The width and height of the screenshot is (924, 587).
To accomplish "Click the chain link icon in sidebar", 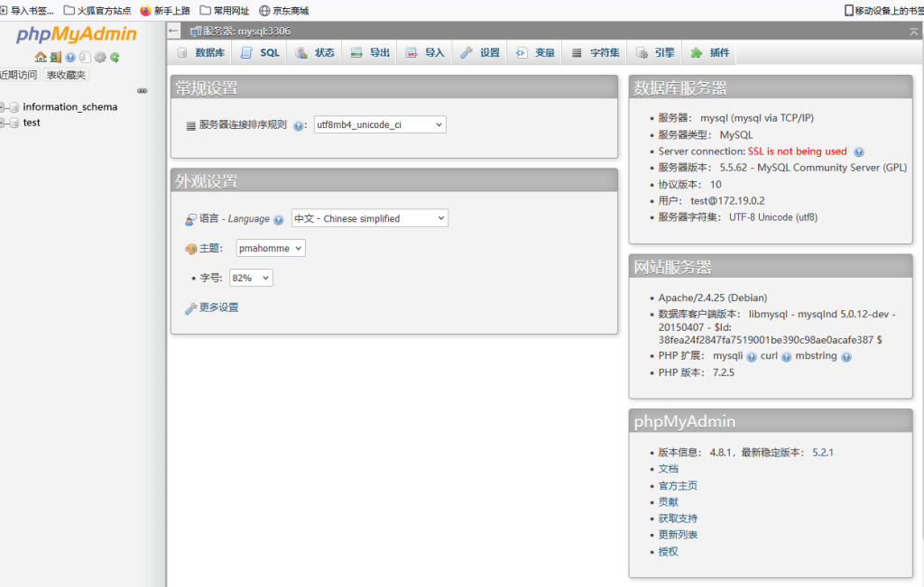I will [x=142, y=91].
